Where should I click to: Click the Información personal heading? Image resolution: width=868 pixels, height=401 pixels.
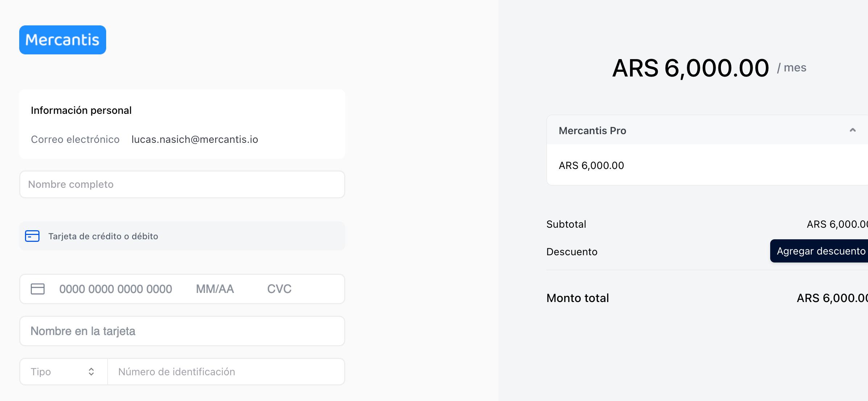click(x=81, y=110)
